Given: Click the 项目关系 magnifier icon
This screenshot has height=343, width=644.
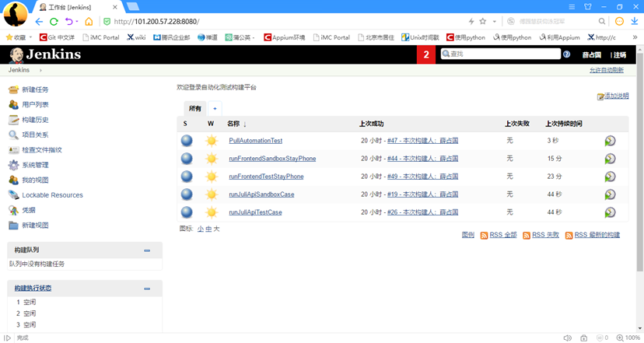Looking at the screenshot, I should tap(13, 135).
